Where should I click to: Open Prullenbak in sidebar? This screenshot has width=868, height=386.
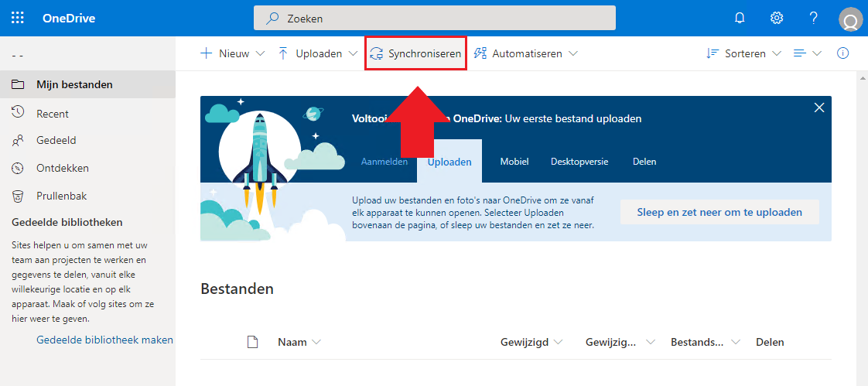[x=87, y=196]
